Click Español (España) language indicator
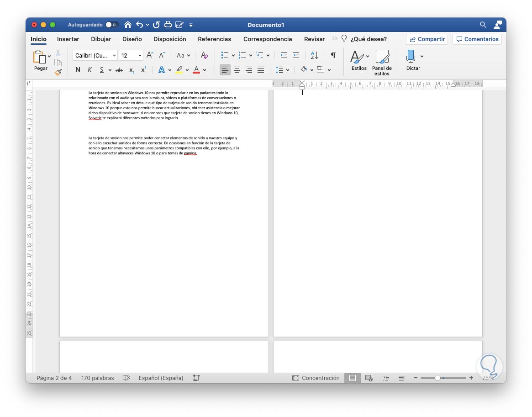Screen dimensions: 532x417 point(161,378)
